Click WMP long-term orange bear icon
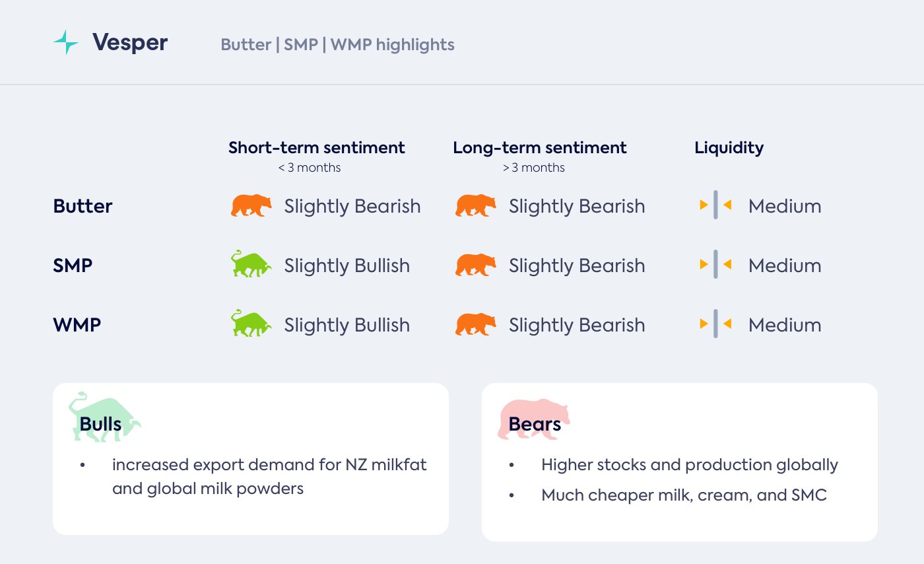Viewport: 924px width, 564px height. click(x=475, y=324)
